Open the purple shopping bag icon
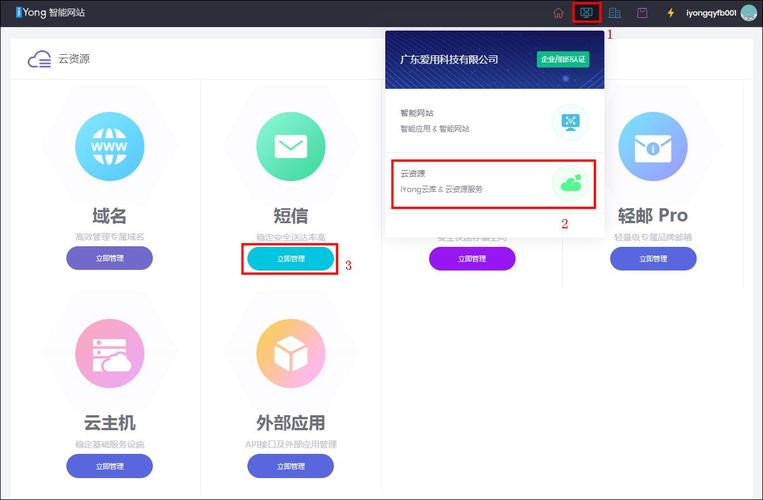763x500 pixels. pyautogui.click(x=642, y=13)
